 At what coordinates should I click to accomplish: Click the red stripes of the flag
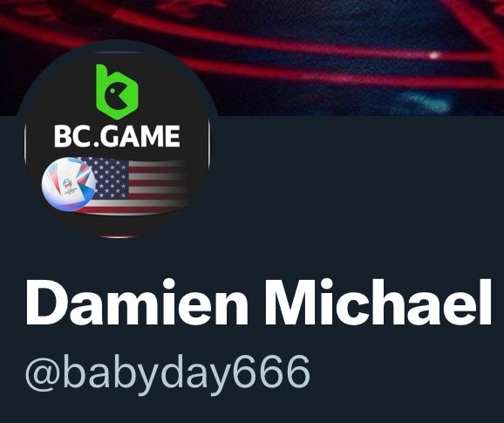[x=158, y=187]
